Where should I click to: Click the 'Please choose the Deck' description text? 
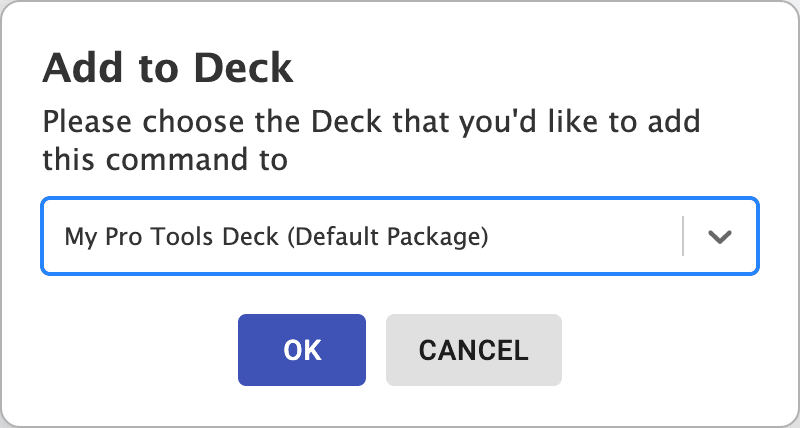371,140
